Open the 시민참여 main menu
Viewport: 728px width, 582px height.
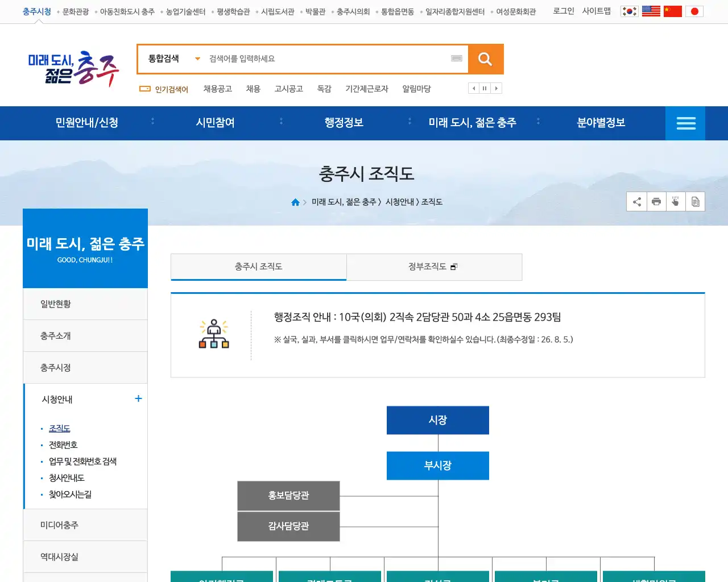coord(216,123)
